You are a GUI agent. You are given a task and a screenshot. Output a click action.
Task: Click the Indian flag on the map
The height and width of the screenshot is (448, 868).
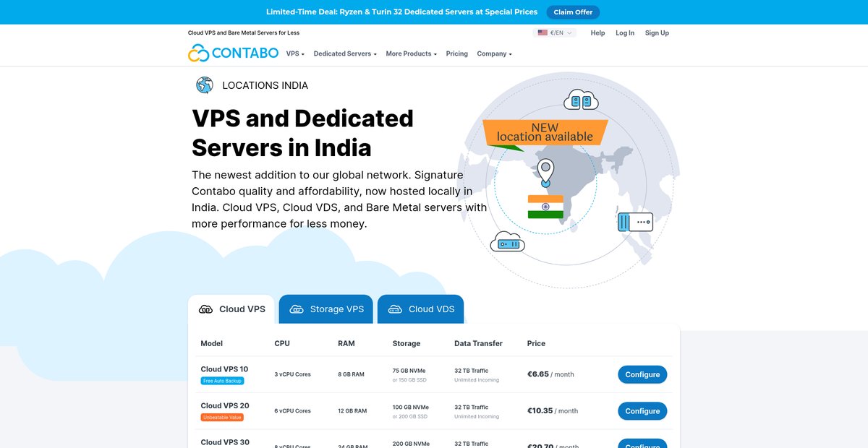545,207
